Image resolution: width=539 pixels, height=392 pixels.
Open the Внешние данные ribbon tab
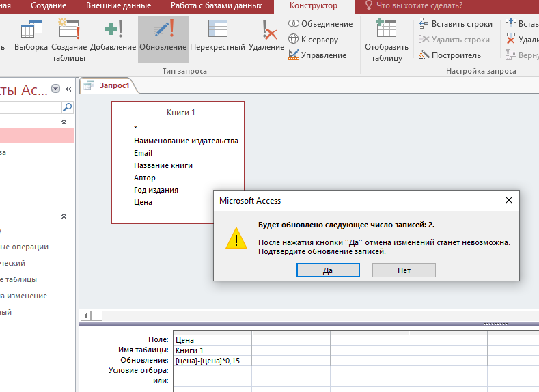(119, 5)
